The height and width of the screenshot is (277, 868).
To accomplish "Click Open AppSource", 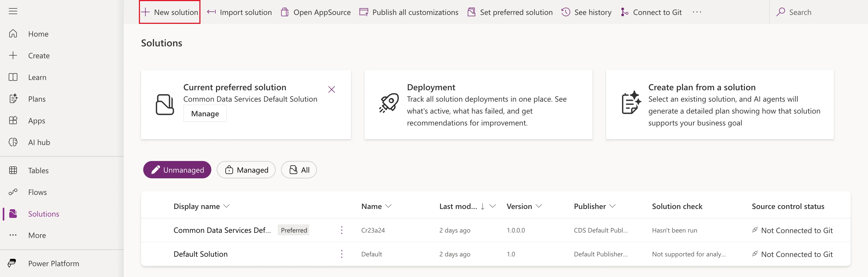I will coord(316,12).
